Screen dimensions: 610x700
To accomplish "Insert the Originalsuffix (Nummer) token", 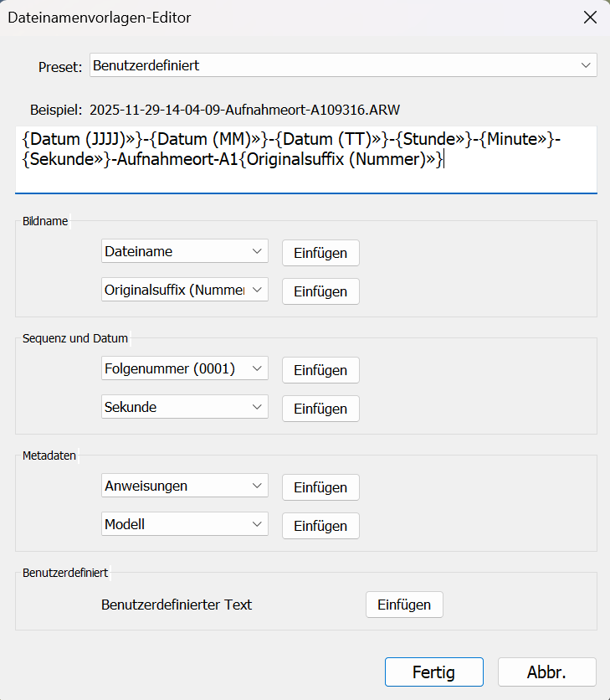I will click(x=320, y=291).
